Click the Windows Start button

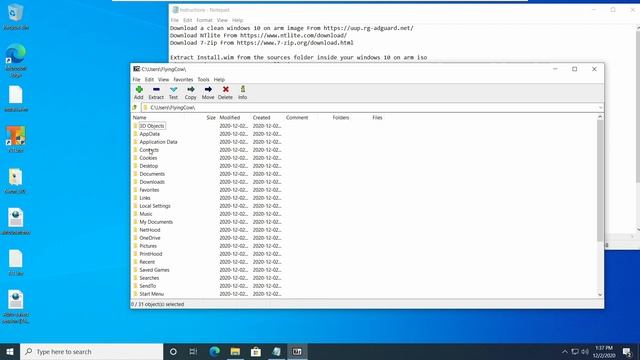click(x=10, y=351)
